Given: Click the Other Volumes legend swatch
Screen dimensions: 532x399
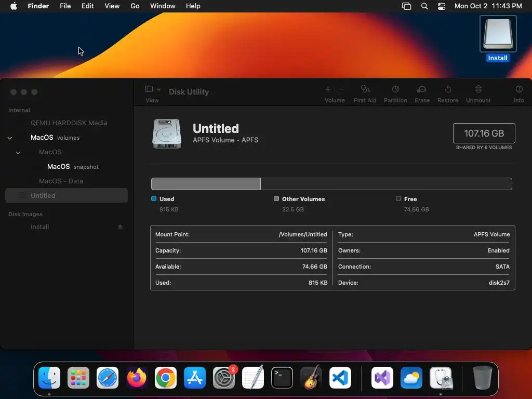Looking at the screenshot, I should 276,198.
